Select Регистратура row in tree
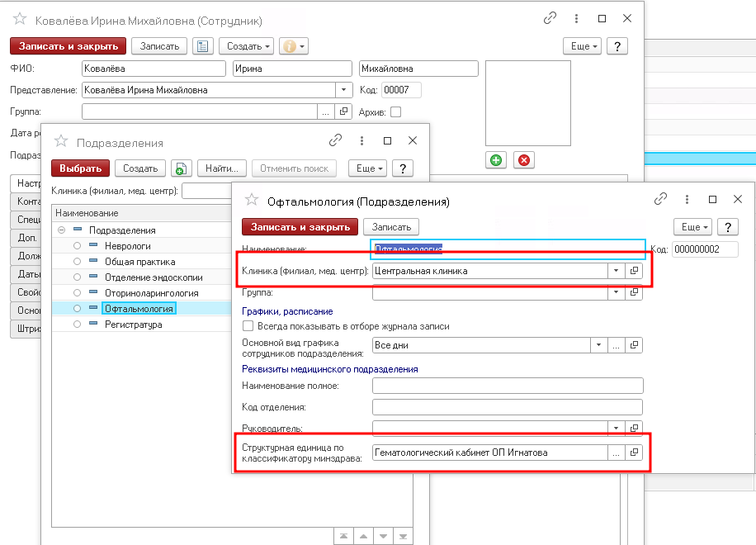Image resolution: width=756 pixels, height=545 pixels. 142,325
